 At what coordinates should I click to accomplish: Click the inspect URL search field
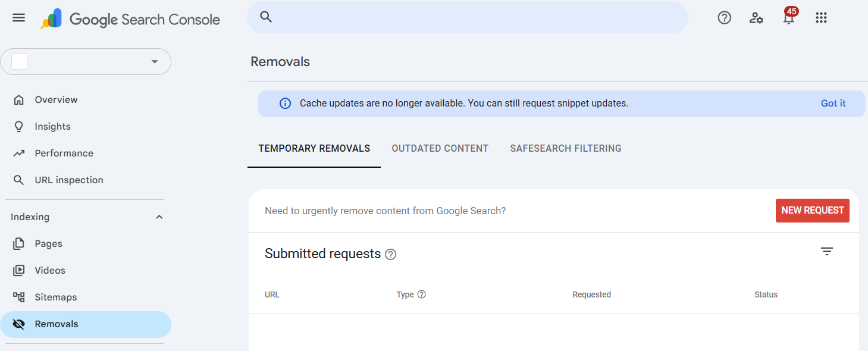pos(468,17)
